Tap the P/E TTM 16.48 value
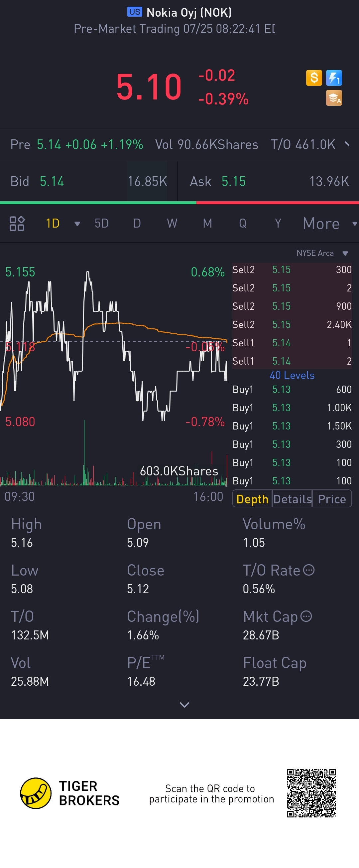359x868 pixels. (141, 681)
